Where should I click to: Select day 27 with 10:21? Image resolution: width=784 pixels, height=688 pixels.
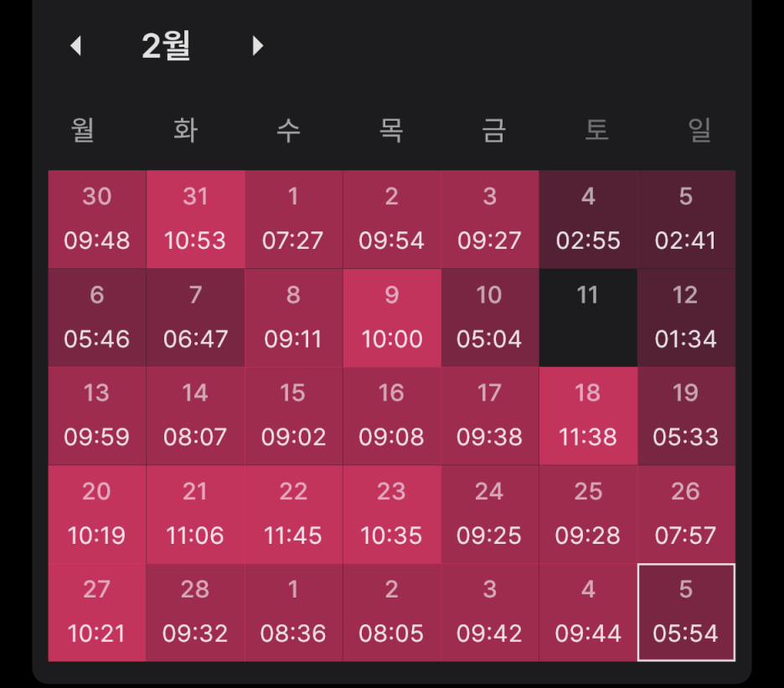(x=97, y=613)
